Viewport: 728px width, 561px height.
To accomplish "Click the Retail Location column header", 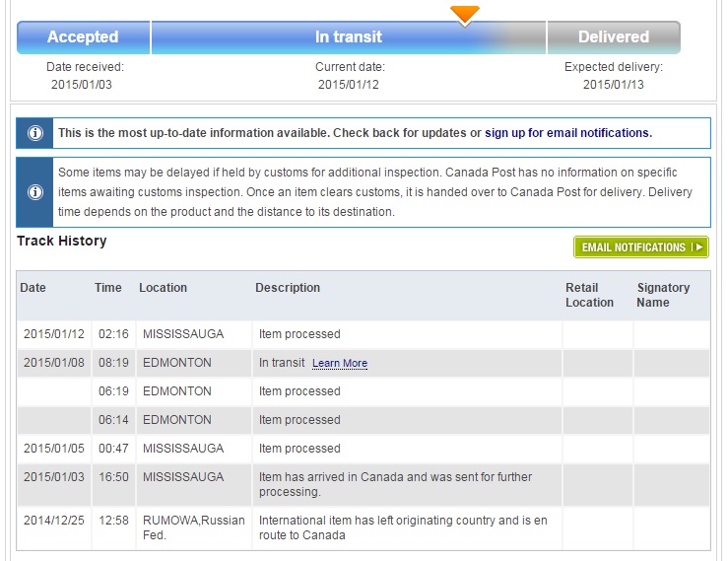I will 589,295.
